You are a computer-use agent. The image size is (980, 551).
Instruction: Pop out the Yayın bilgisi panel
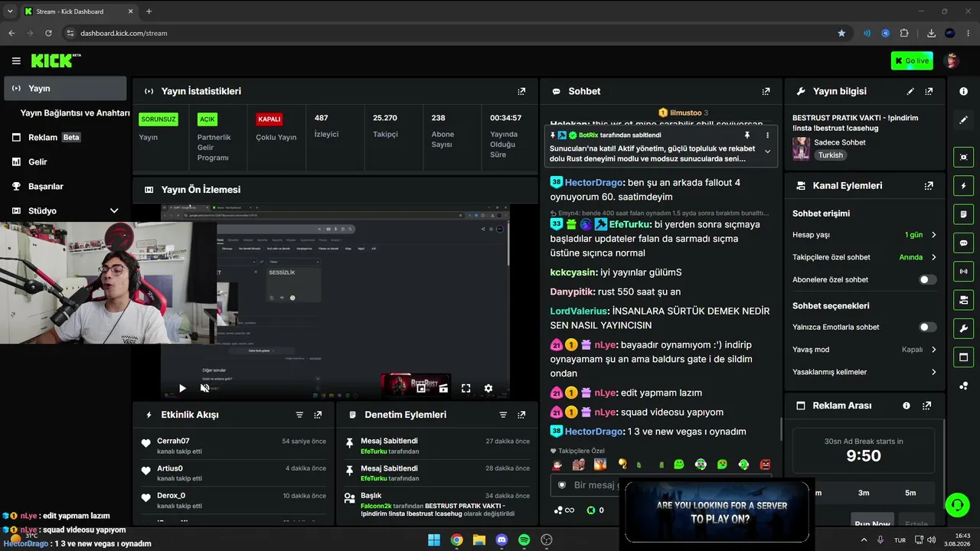(929, 91)
